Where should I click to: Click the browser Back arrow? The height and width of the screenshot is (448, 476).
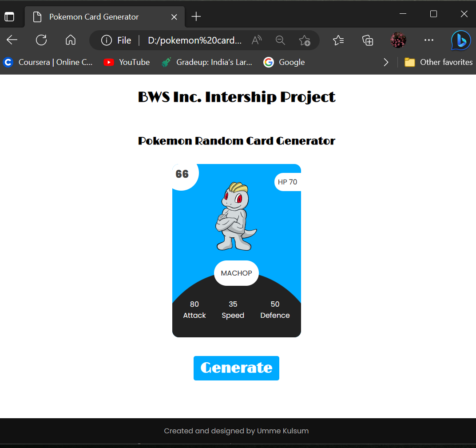12,40
